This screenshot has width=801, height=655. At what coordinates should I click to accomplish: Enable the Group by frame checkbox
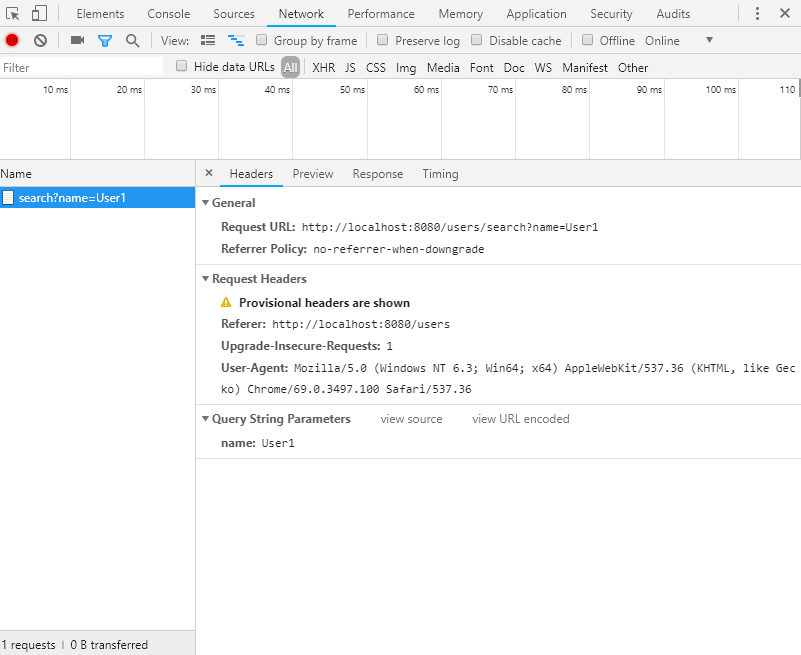coord(261,40)
